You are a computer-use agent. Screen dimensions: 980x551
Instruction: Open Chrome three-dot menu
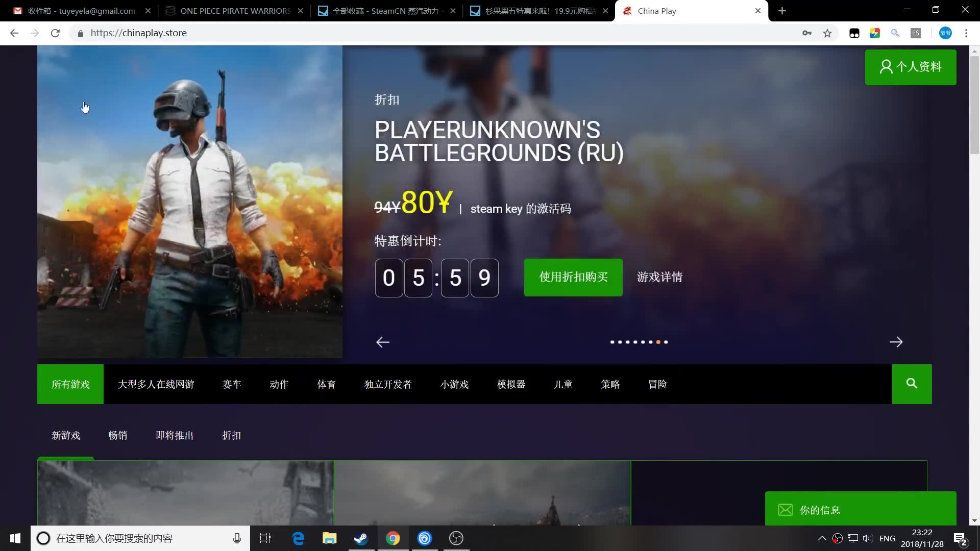coord(966,33)
